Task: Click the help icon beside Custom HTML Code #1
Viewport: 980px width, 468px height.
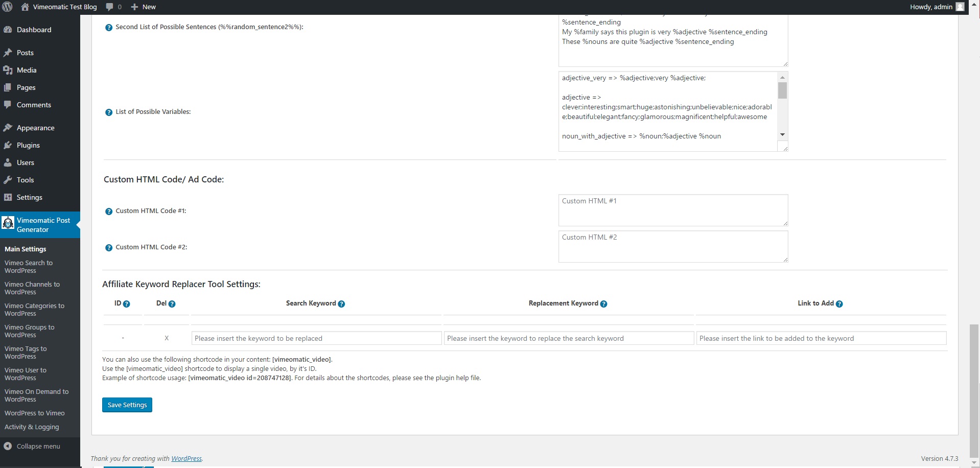Action: pyautogui.click(x=108, y=211)
